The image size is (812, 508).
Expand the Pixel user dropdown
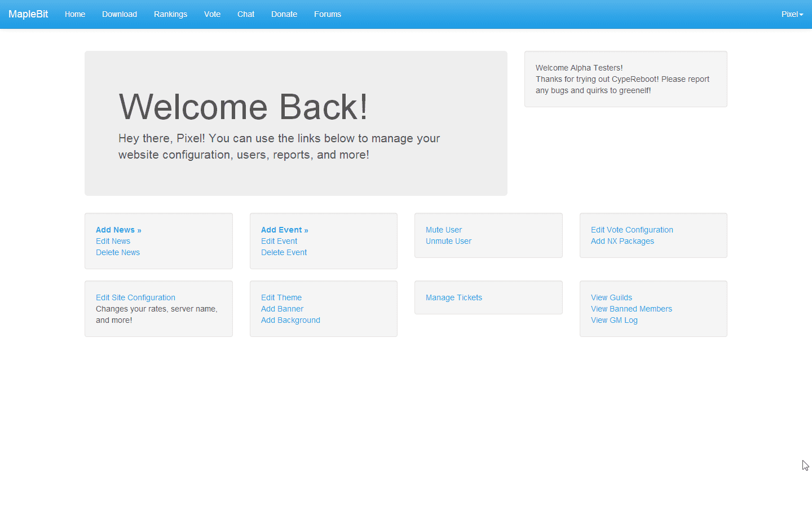click(792, 14)
